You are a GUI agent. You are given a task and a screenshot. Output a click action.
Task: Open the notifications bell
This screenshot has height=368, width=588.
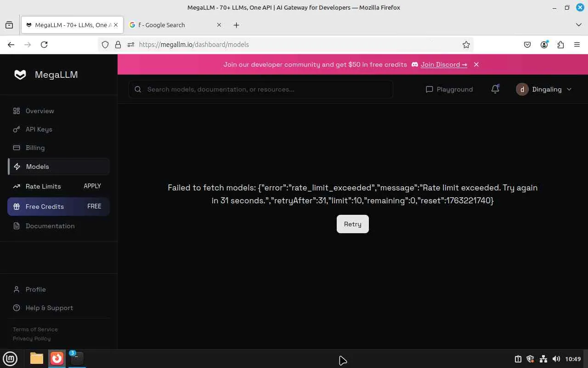click(495, 89)
